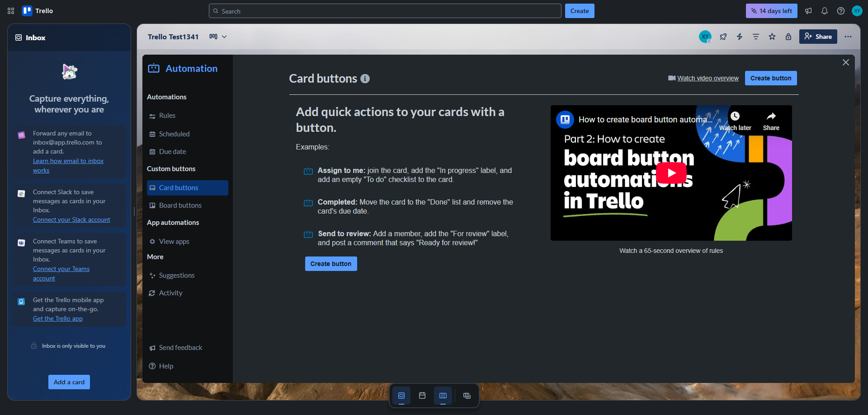This screenshot has height=415, width=868.
Task: Click the Trello logo home link
Action: point(38,11)
